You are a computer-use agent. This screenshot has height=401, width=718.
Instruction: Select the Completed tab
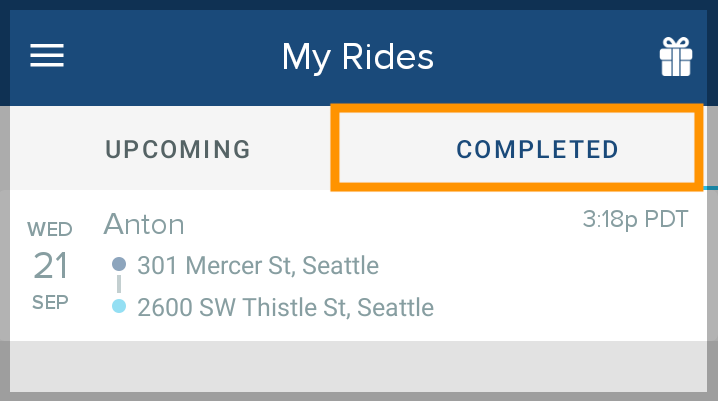(x=537, y=150)
